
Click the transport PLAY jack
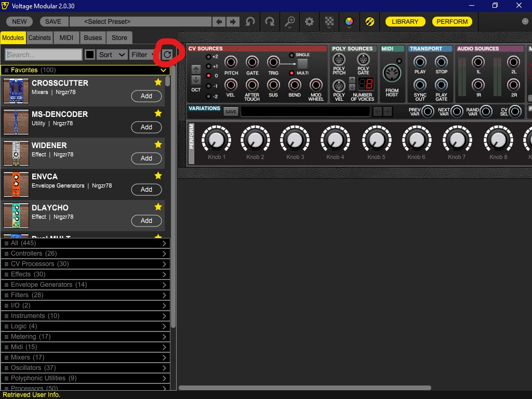pyautogui.click(x=420, y=62)
